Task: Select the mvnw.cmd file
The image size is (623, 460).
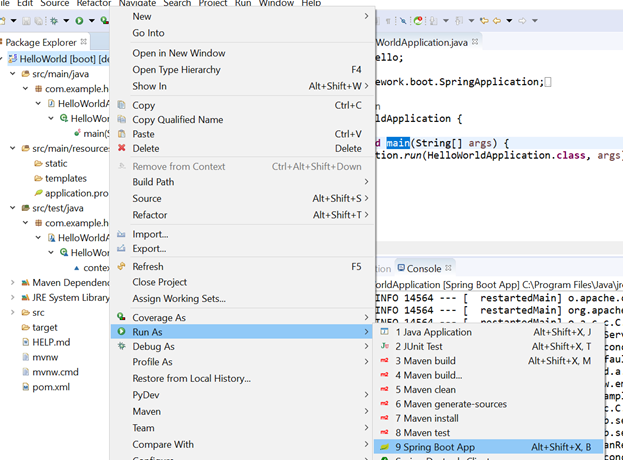Action: tap(50, 372)
